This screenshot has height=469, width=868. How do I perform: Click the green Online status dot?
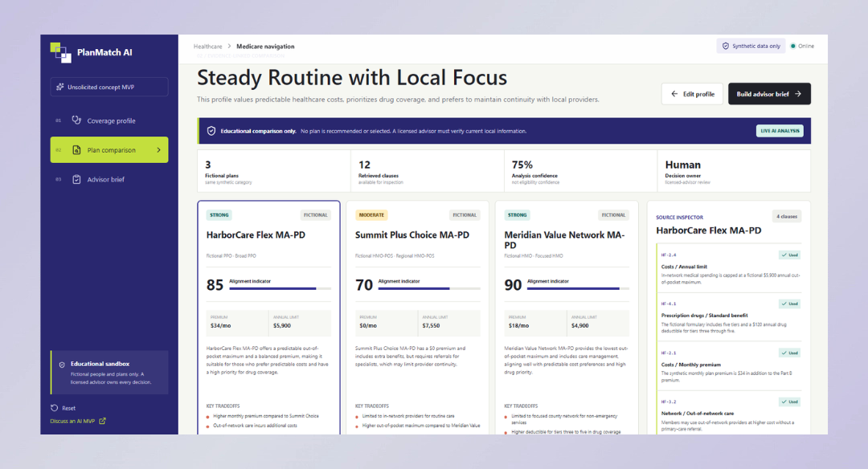pos(793,46)
